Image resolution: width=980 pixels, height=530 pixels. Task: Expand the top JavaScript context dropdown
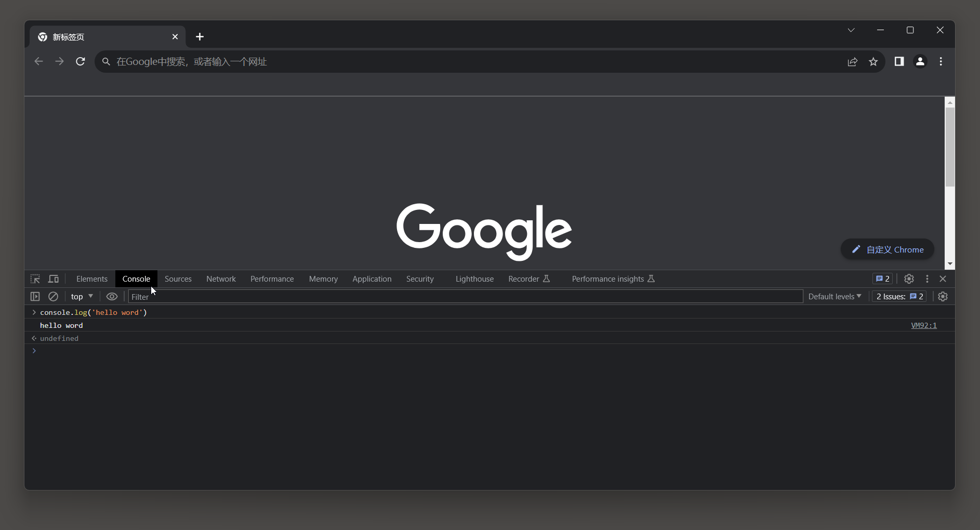pyautogui.click(x=82, y=297)
